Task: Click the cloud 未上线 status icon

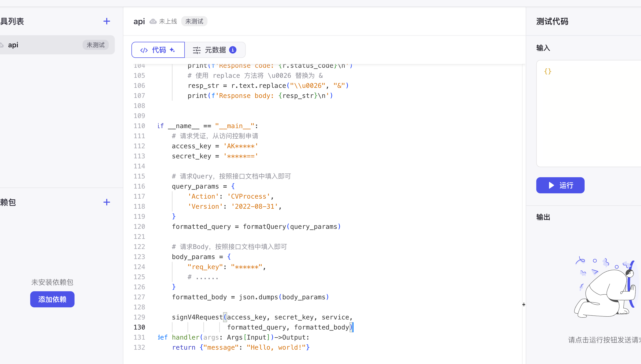Action: [x=153, y=21]
